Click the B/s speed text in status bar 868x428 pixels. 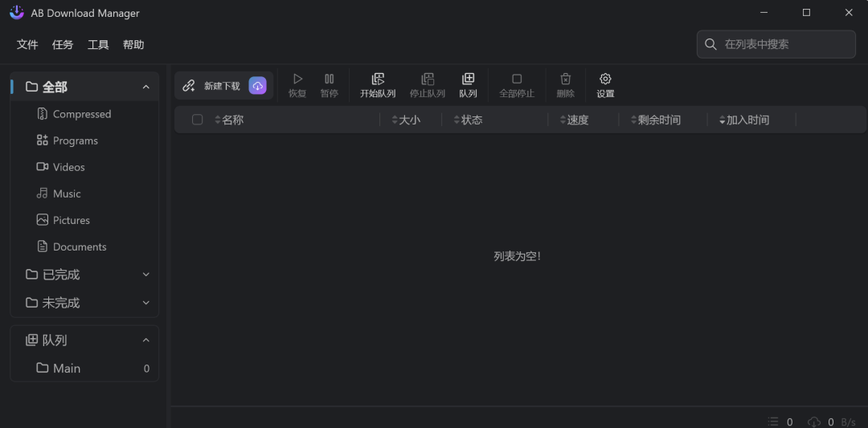[848, 422]
